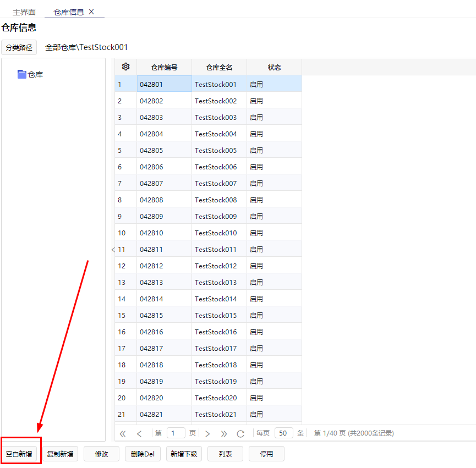Go to first page of records

pos(123,433)
